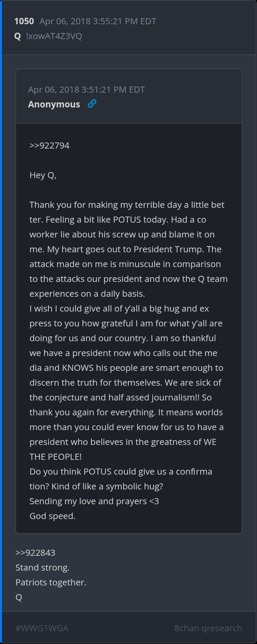Click the "Hey Q," greeting line
This screenshot has height=644, width=257.
[x=43, y=175]
